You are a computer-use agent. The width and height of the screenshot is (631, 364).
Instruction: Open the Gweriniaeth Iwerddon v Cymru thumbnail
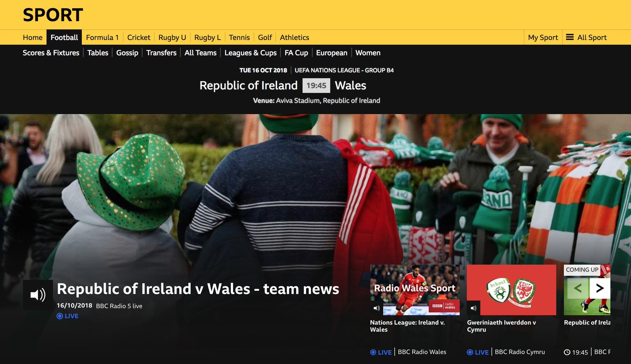pos(511,290)
